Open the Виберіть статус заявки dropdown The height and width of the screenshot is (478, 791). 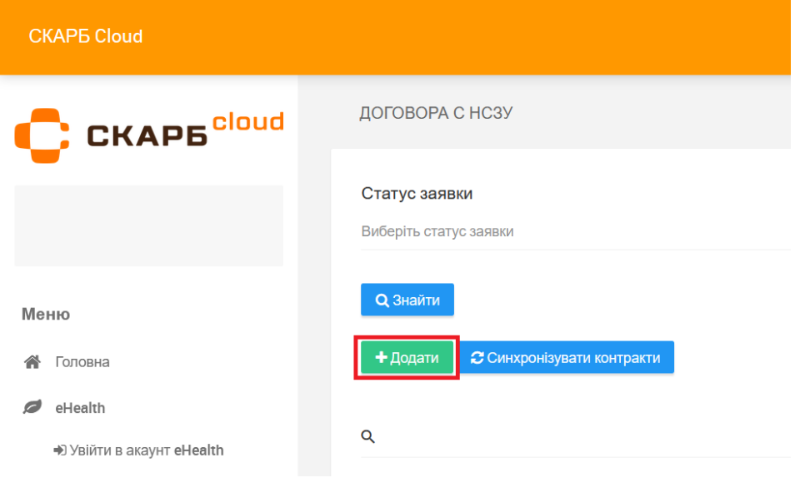(x=560, y=232)
